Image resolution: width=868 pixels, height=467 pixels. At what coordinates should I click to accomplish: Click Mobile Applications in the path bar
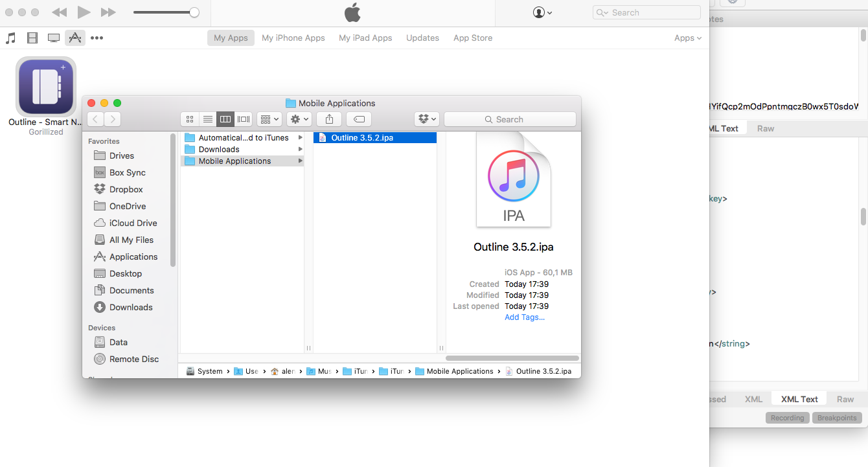coord(454,371)
